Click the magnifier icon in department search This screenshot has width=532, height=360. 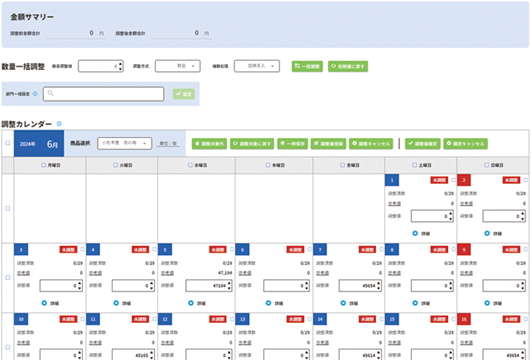point(51,93)
